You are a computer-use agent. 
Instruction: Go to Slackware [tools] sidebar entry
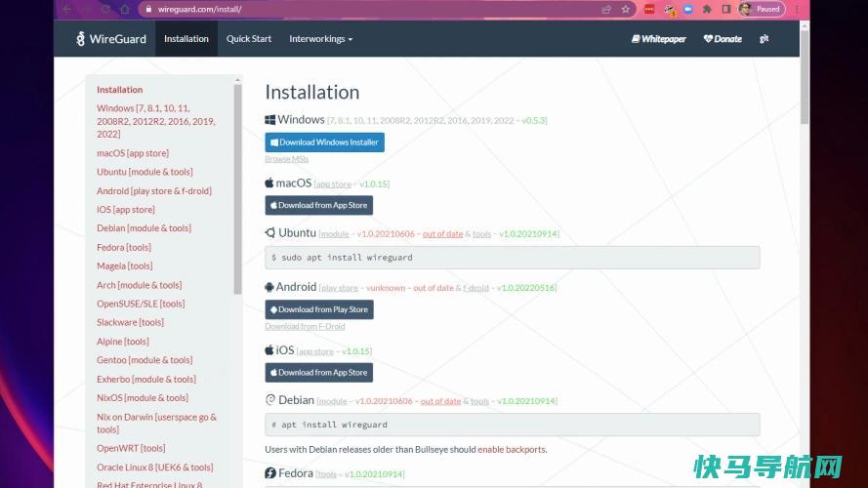pyautogui.click(x=130, y=322)
